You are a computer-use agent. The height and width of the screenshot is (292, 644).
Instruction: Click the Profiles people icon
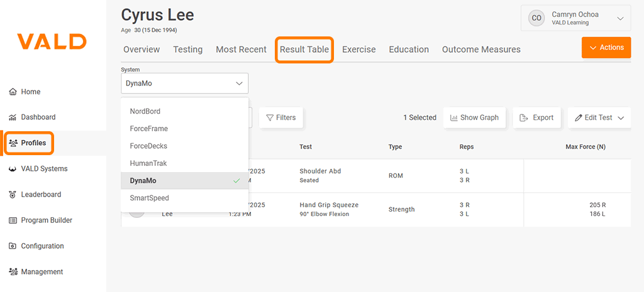click(x=13, y=143)
